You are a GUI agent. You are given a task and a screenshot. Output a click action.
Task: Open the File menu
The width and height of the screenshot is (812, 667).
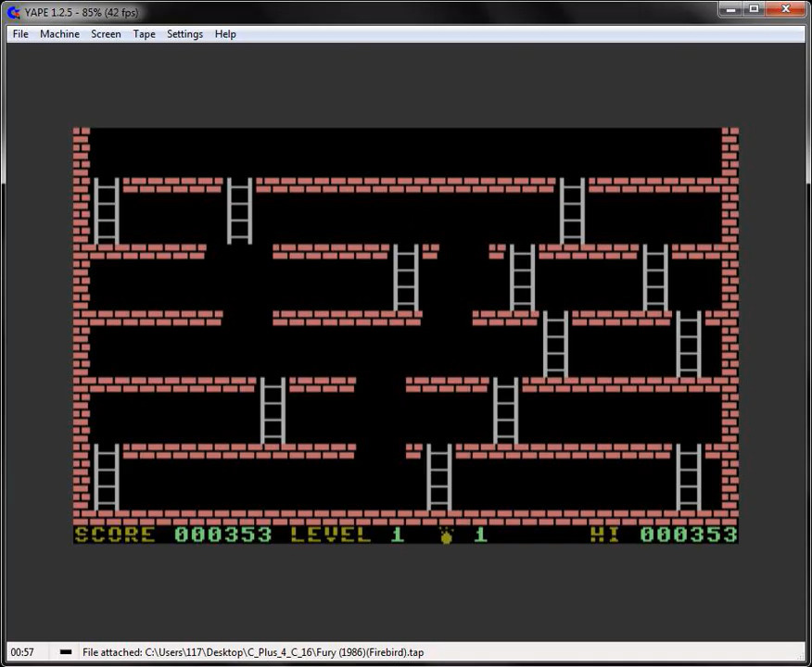click(20, 34)
